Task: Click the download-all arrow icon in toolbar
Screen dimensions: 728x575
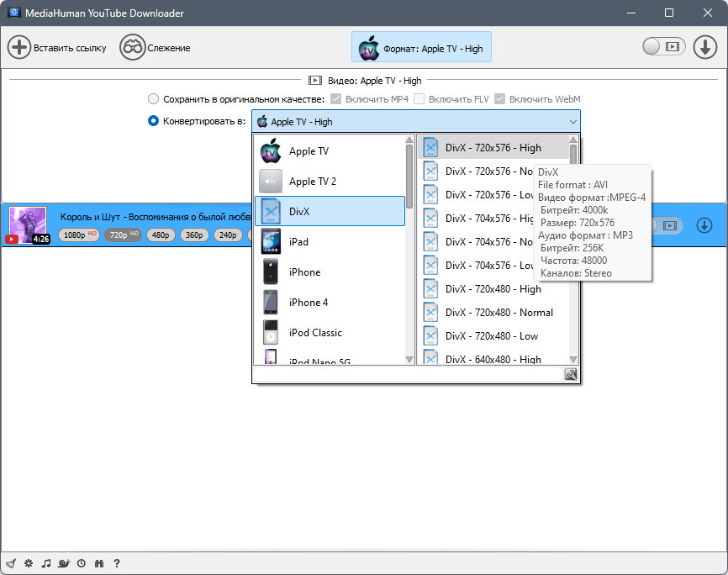Action: coord(704,47)
